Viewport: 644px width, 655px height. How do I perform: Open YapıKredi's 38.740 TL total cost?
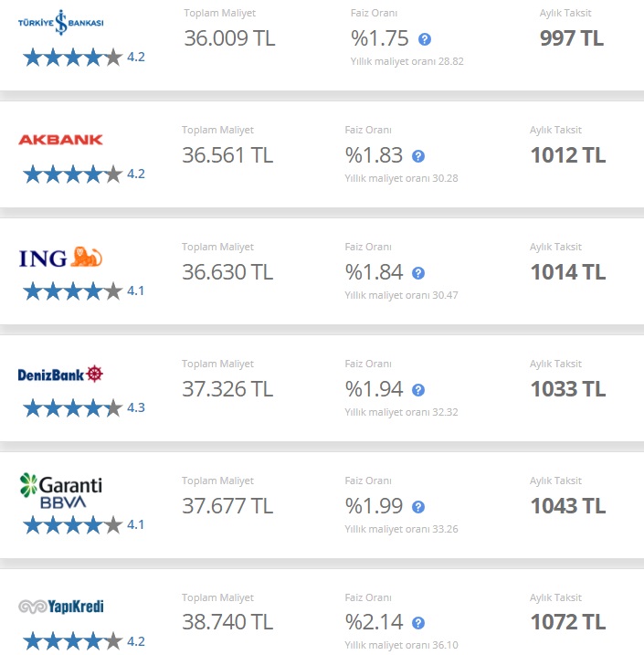227,622
